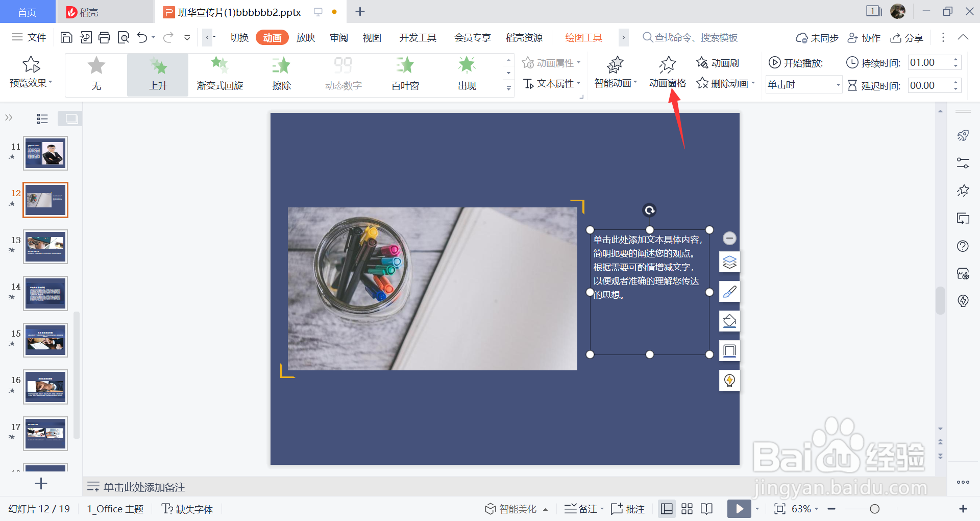Click the Print Preview icon
Screen dimensions: 980x521
124,37
